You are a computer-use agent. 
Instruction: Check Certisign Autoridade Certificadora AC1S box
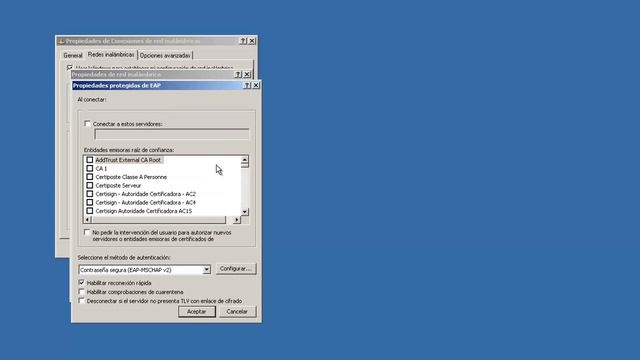click(90, 211)
